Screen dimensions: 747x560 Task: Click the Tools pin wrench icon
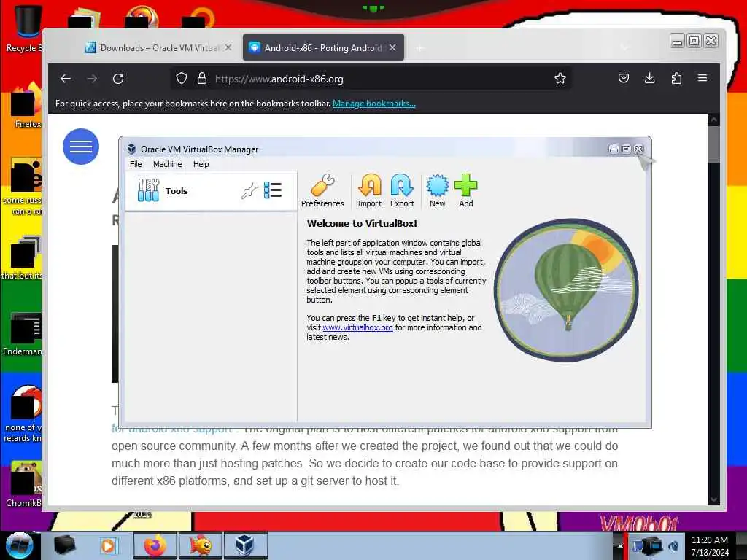pos(249,190)
